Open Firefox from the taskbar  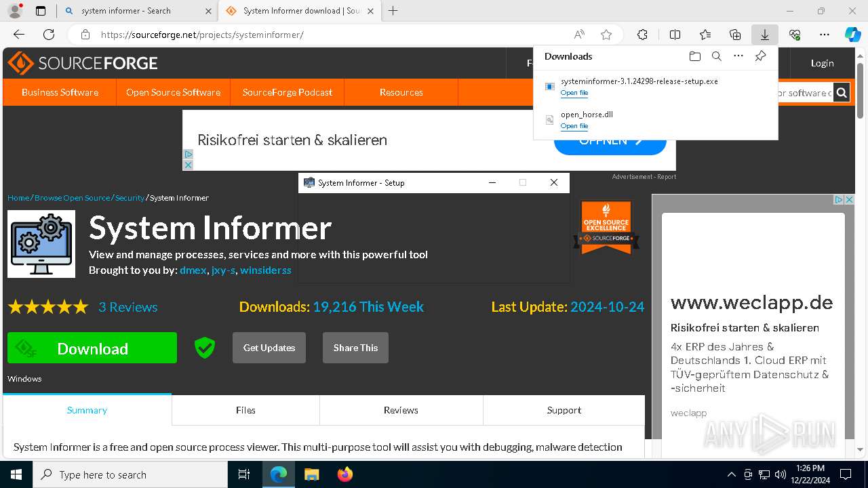click(x=344, y=474)
